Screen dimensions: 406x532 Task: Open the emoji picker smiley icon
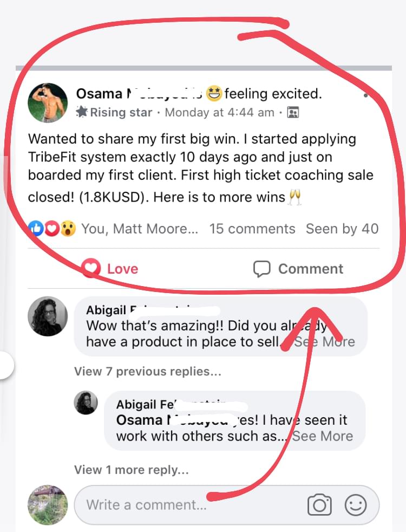pyautogui.click(x=356, y=505)
